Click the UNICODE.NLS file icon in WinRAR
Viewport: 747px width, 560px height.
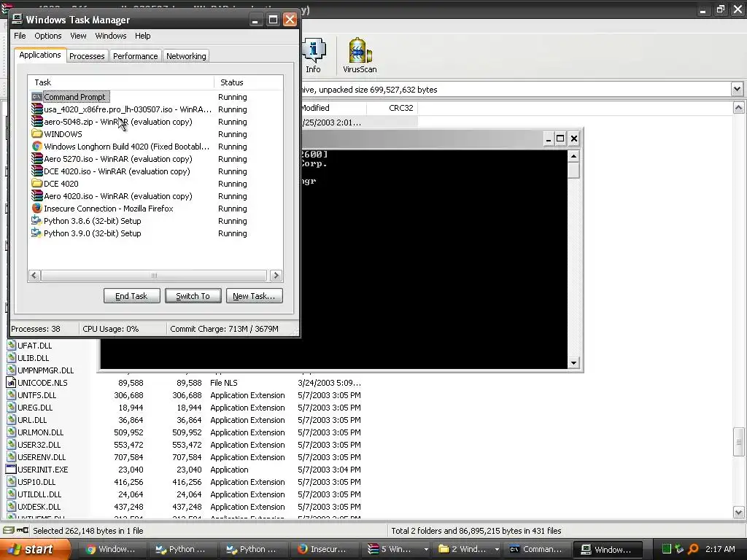11,382
